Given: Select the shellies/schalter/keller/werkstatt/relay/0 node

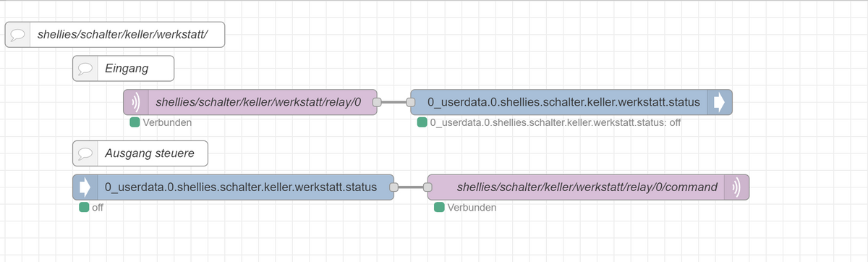Looking at the screenshot, I should [x=250, y=103].
